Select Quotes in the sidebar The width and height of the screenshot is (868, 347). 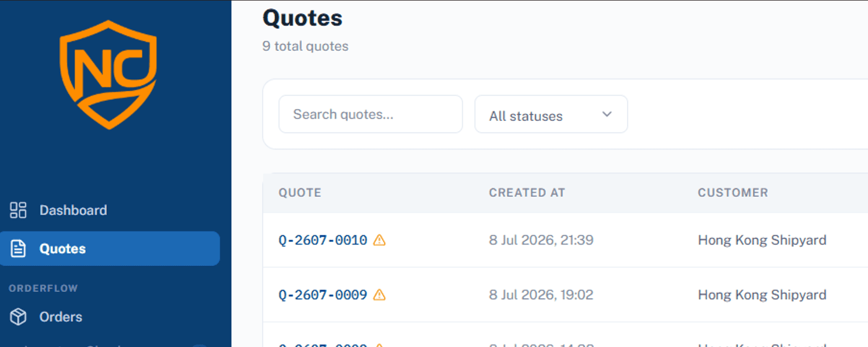110,248
